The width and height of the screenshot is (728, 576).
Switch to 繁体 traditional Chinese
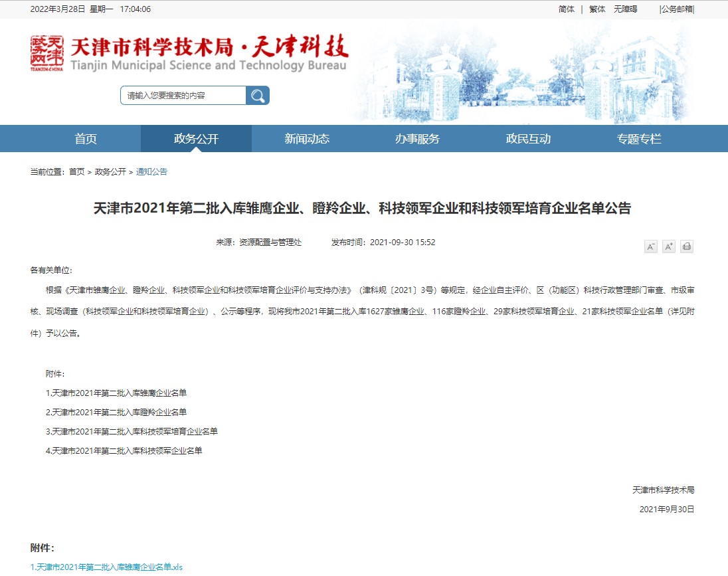pyautogui.click(x=597, y=9)
